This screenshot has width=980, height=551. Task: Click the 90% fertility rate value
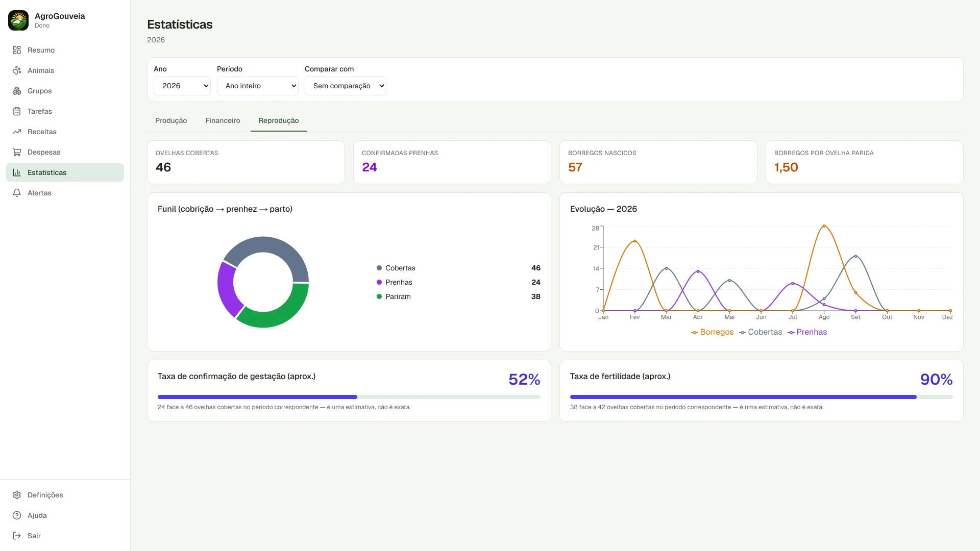936,380
